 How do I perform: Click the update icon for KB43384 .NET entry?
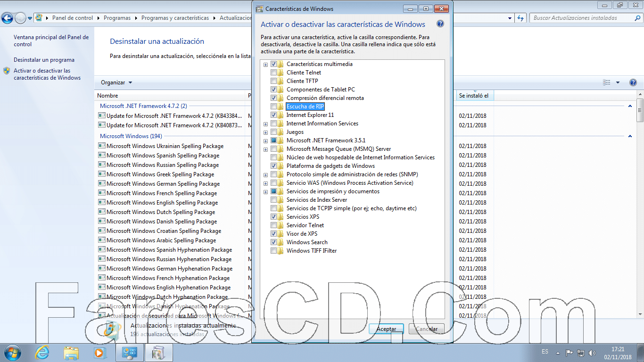[101, 115]
